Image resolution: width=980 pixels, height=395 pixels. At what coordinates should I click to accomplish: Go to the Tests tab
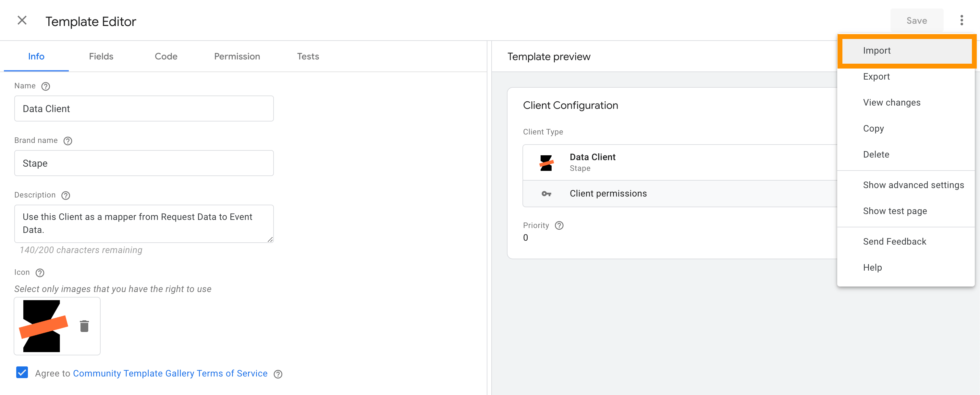pyautogui.click(x=308, y=57)
